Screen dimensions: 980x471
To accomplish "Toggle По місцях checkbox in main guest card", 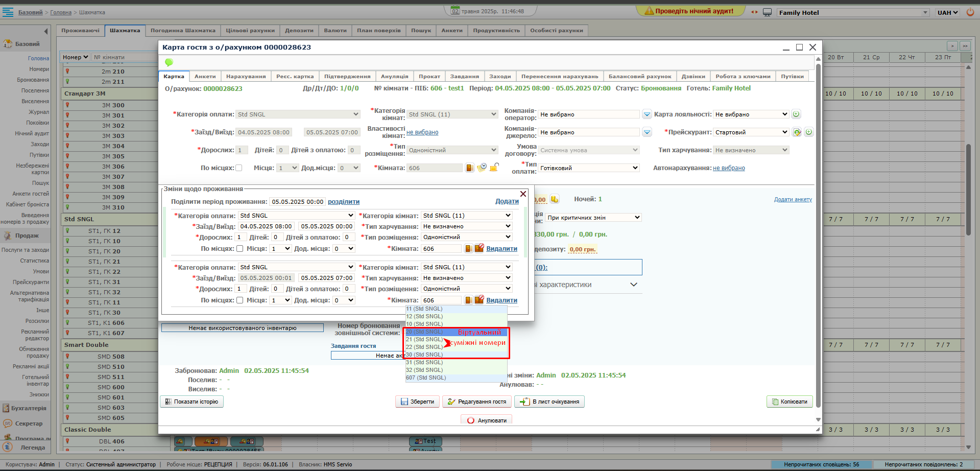I will pyautogui.click(x=238, y=168).
